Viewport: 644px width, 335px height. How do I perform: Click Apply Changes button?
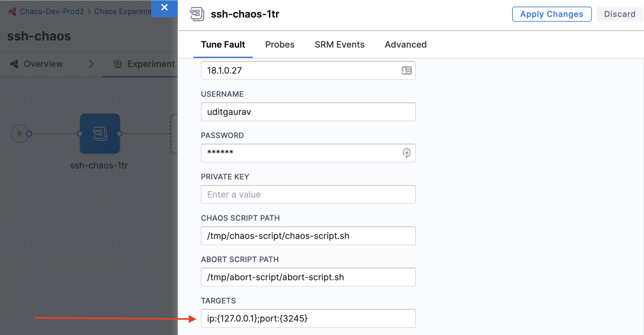(552, 14)
